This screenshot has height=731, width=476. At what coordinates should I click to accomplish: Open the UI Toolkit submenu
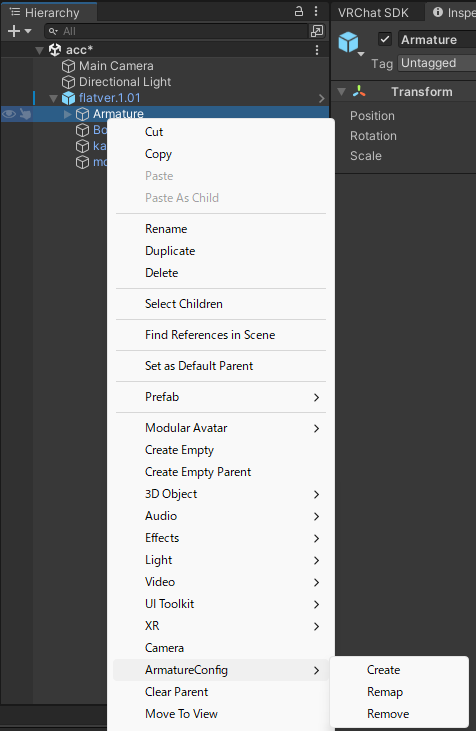point(221,604)
